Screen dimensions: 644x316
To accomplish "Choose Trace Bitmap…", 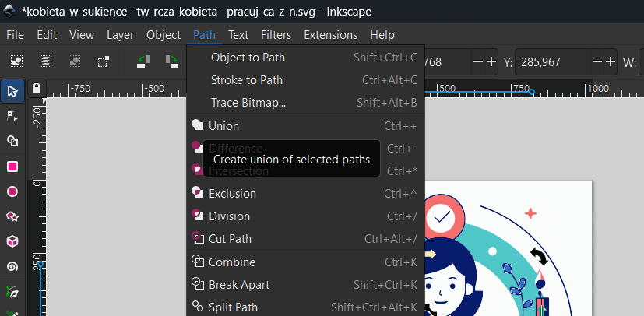I will click(x=305, y=103).
